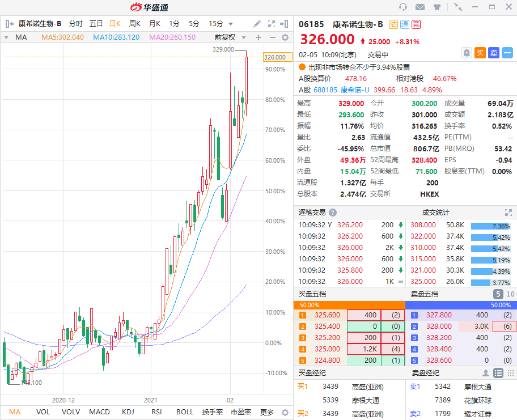The width and height of the screenshot is (517, 420).
Task: Select 换手率 turnover indicator
Action: click(213, 412)
